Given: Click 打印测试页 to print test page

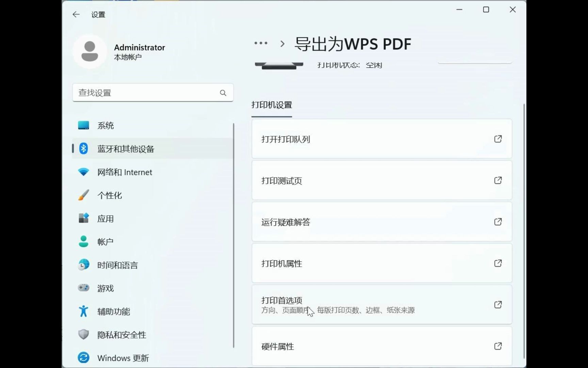Looking at the screenshot, I should pos(382,180).
